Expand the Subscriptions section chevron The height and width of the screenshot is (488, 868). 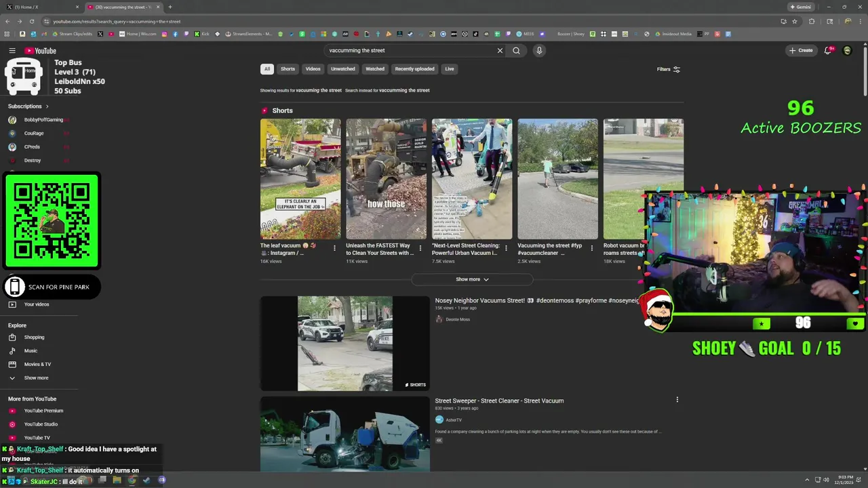[x=47, y=106]
